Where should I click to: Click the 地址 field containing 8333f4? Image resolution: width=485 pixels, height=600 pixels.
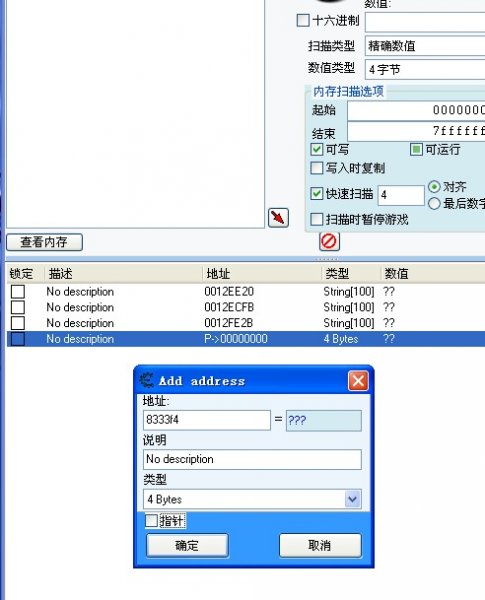coord(207,420)
